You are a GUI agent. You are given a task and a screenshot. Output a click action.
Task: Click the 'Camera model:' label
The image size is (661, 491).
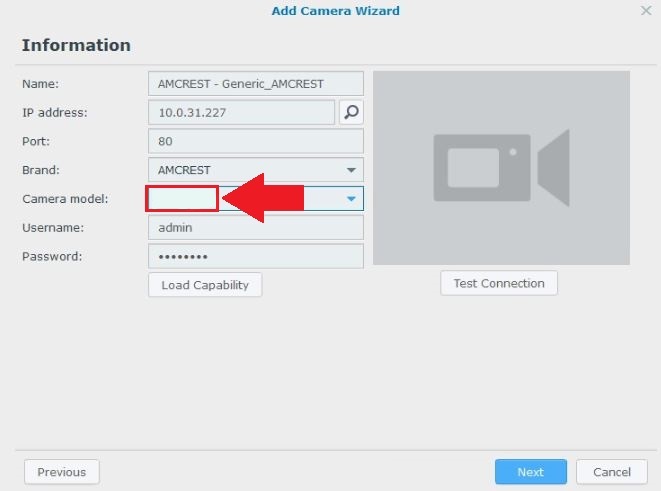coord(65,199)
